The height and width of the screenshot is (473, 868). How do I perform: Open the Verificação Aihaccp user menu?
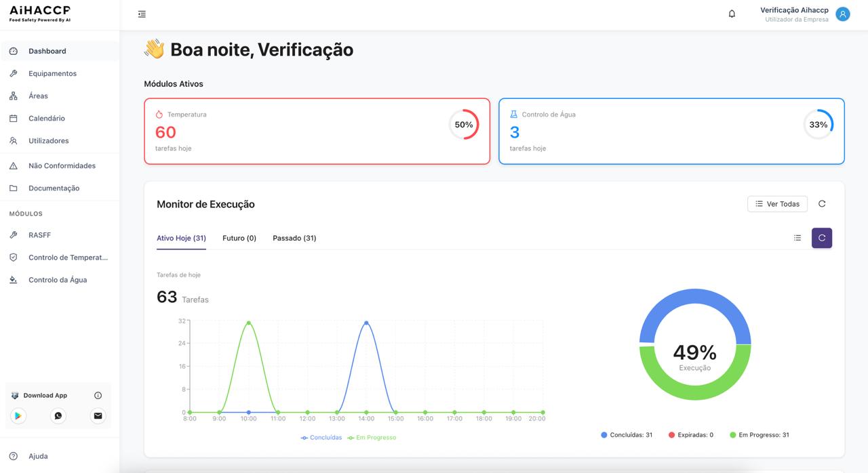[x=793, y=14]
